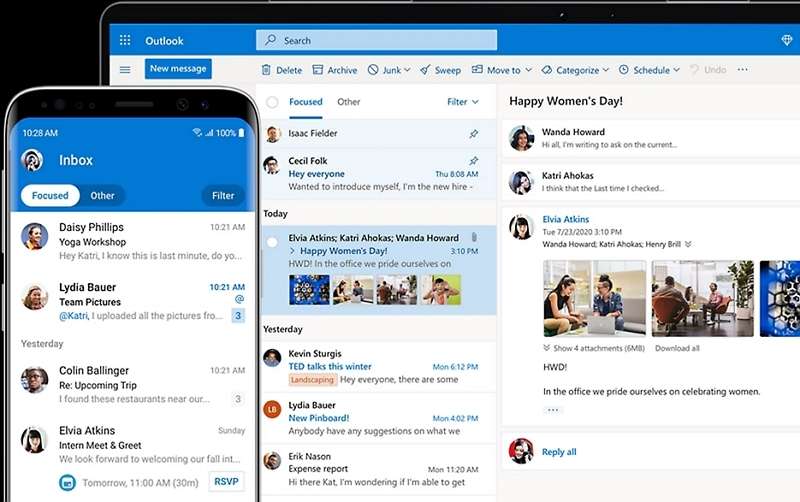
Task: Click the Elvia Atkins sender name link
Action: point(566,219)
